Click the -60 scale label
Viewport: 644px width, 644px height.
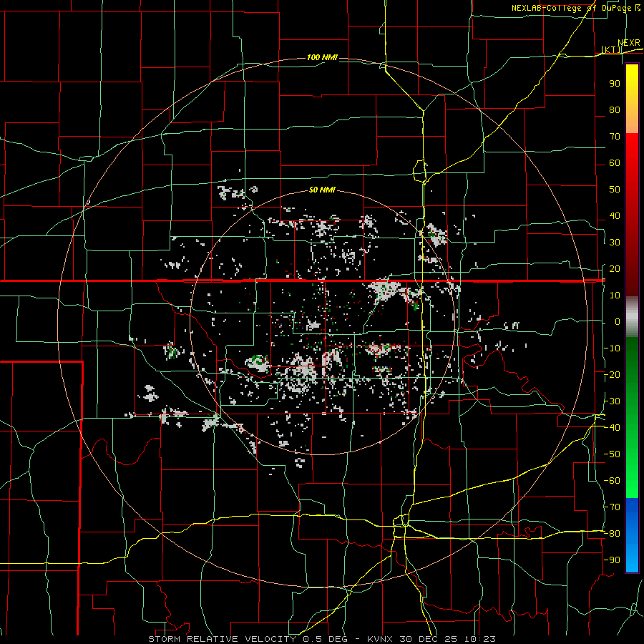tap(612, 481)
